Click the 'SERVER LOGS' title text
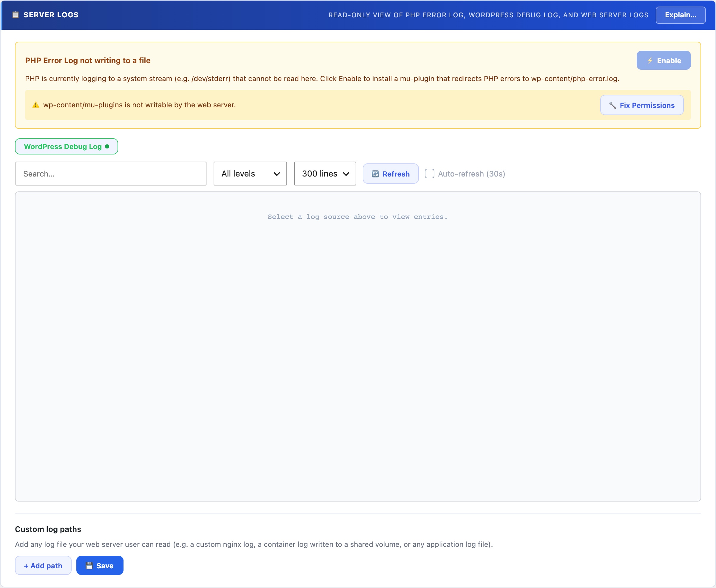The height and width of the screenshot is (588, 716). tap(51, 15)
